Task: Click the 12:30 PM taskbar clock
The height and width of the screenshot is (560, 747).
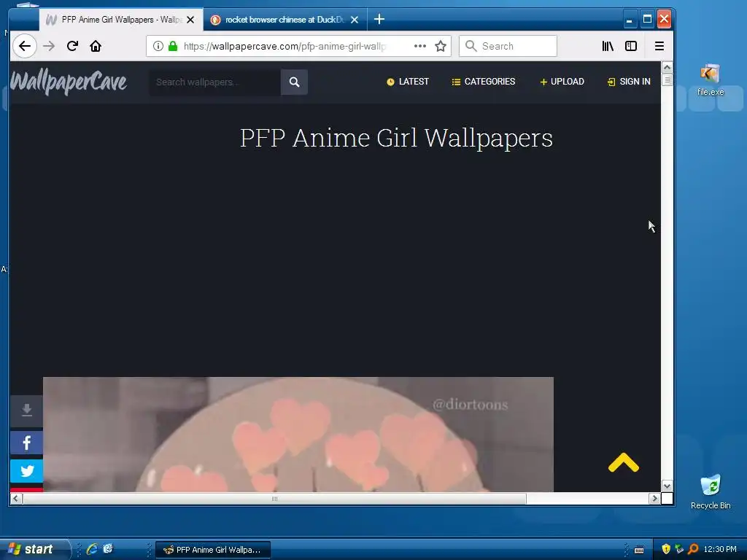Action: coord(720,549)
